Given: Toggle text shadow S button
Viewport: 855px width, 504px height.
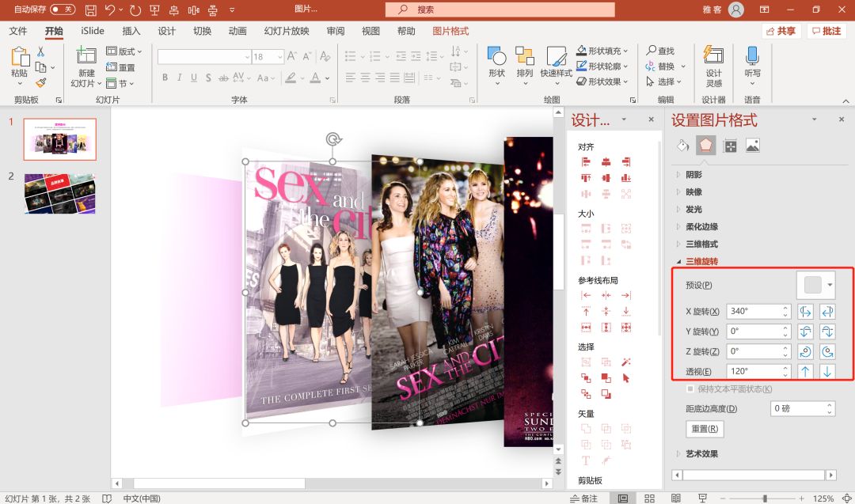Looking at the screenshot, I should tap(208, 78).
